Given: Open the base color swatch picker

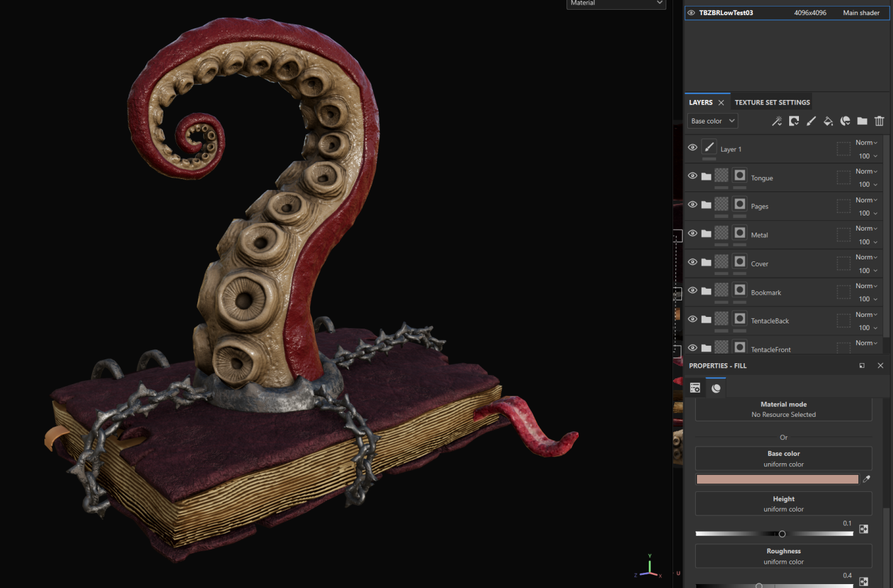Looking at the screenshot, I should (777, 479).
